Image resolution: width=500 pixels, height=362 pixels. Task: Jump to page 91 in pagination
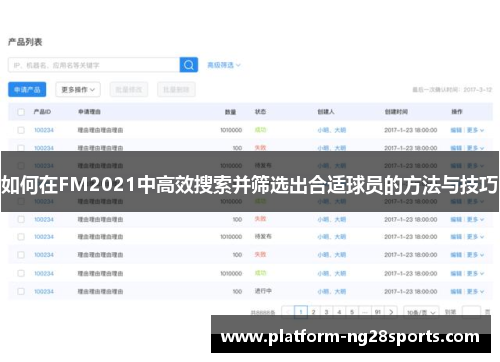pos(378,312)
